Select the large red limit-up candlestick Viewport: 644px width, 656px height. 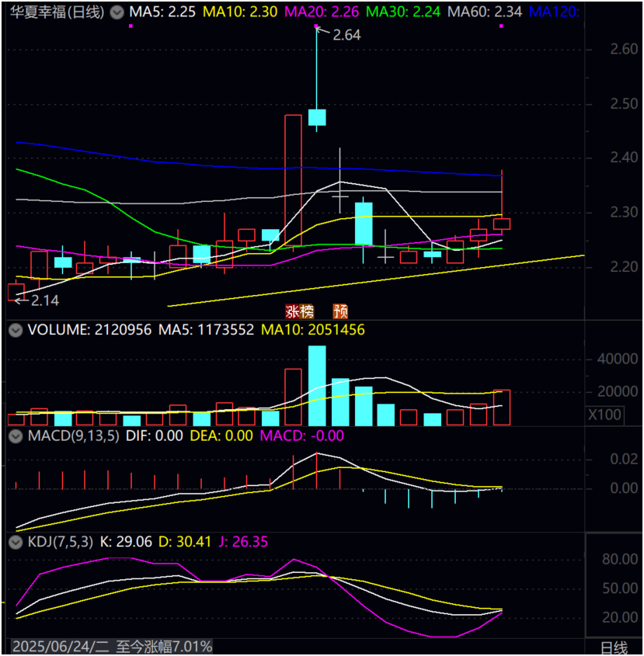pyautogui.click(x=293, y=180)
